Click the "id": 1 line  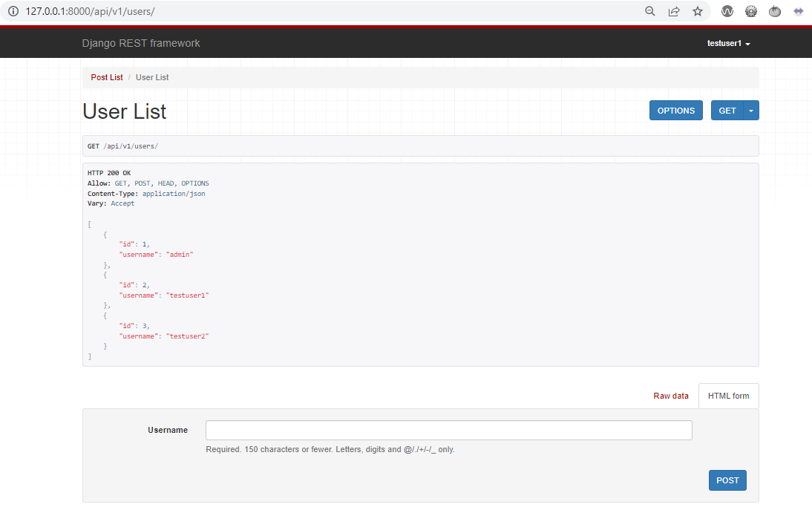tap(134, 244)
